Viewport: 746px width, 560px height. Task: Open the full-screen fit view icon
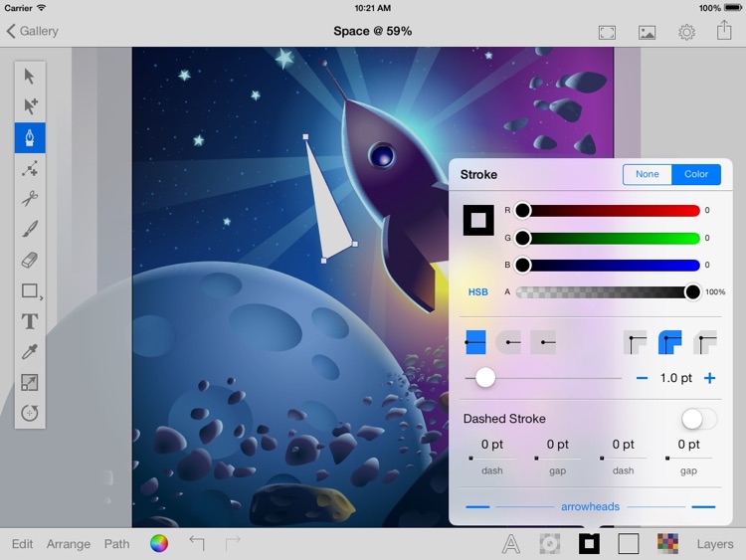coord(607,33)
